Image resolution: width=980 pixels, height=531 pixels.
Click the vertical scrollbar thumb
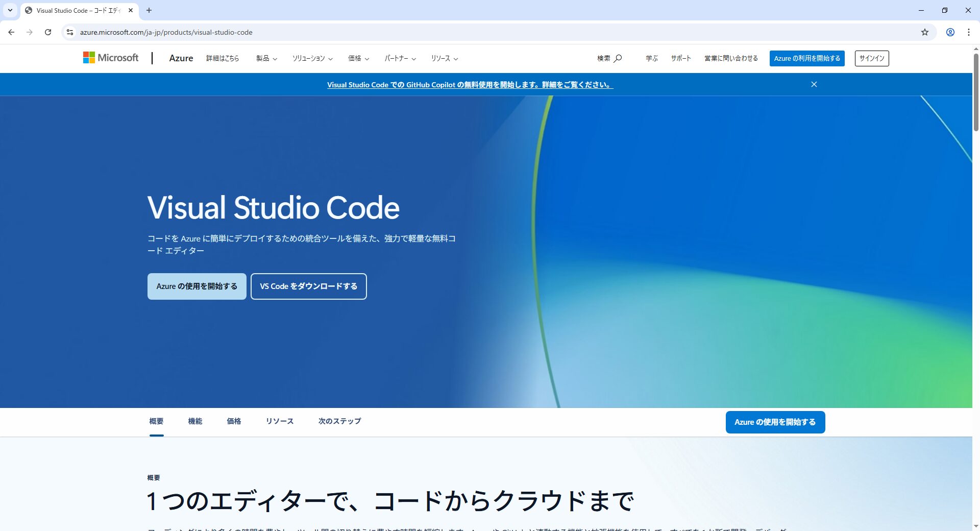pyautogui.click(x=976, y=92)
